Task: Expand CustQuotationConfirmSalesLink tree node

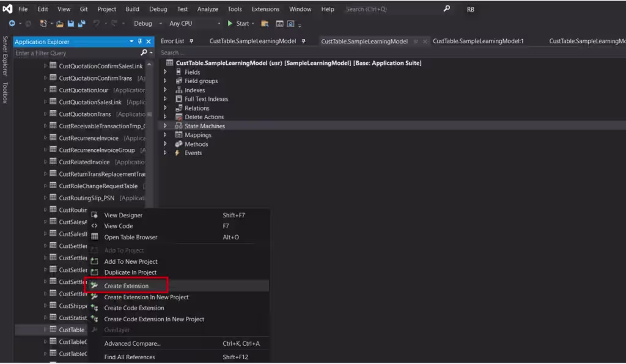Action: point(45,66)
